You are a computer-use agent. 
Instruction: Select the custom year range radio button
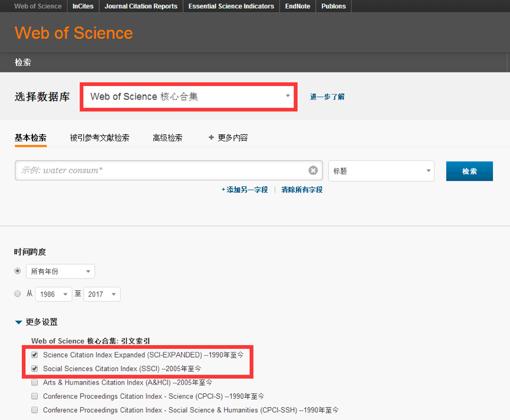pyautogui.click(x=17, y=293)
